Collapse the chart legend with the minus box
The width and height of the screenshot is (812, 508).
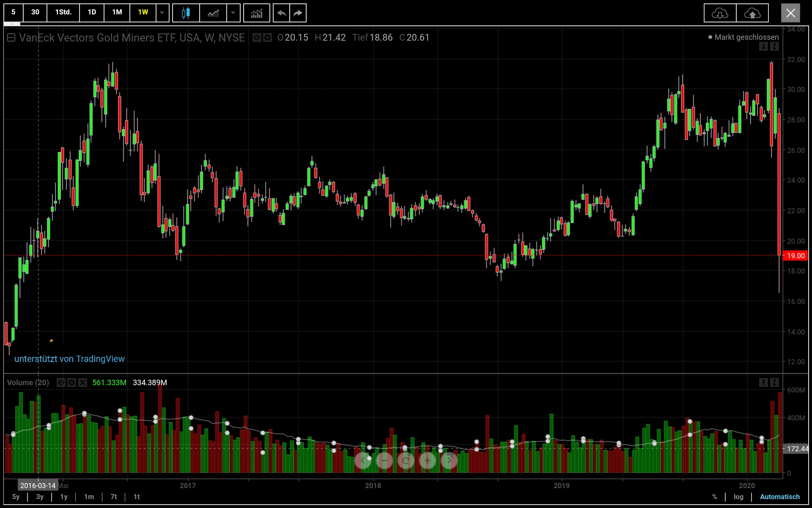[11, 38]
